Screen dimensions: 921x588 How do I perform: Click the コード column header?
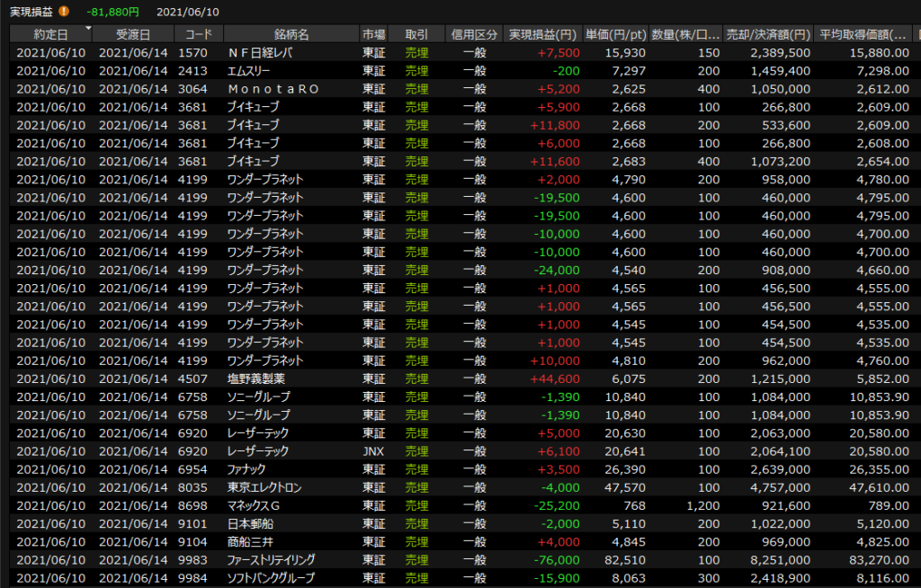click(x=199, y=34)
